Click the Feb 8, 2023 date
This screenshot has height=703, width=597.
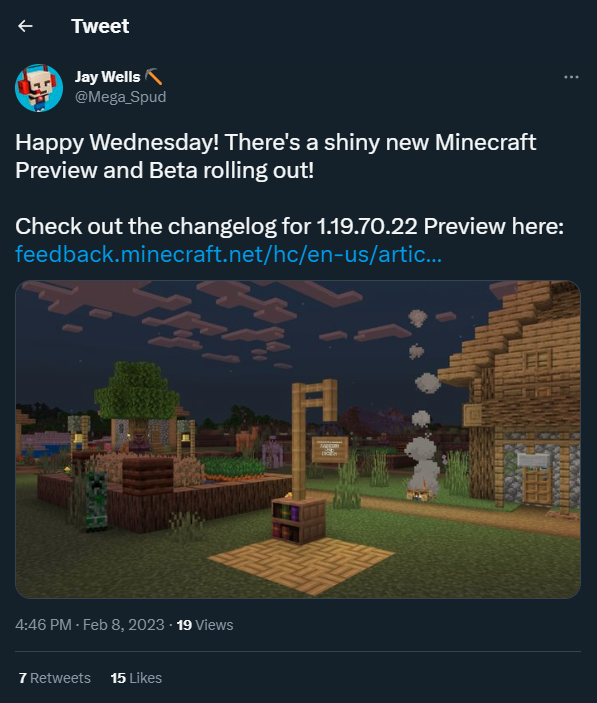point(124,625)
